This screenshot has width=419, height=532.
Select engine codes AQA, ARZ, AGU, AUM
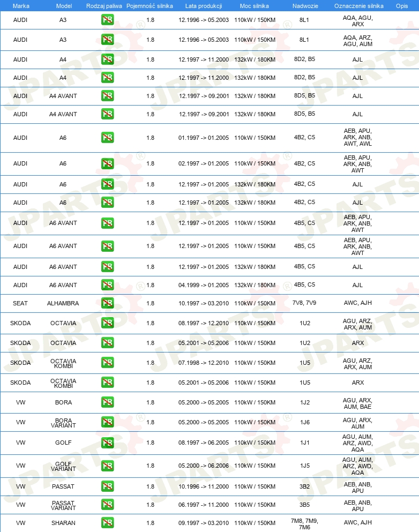[x=357, y=41]
